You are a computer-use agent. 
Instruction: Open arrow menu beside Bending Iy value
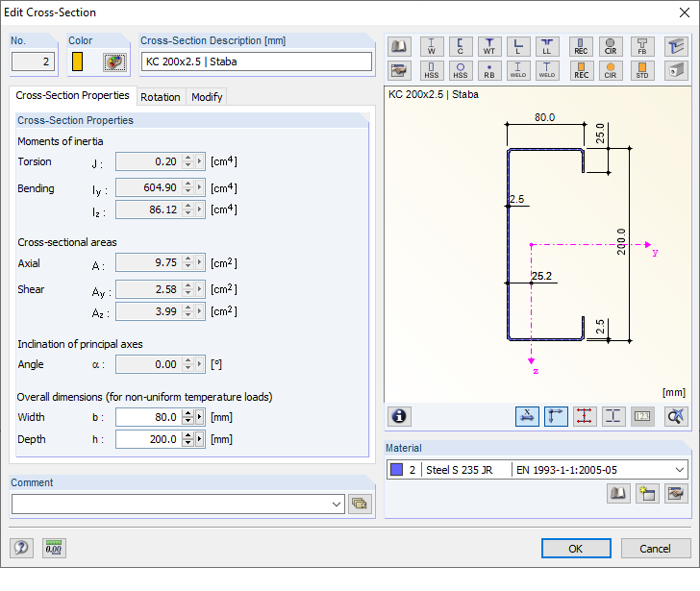click(200, 187)
